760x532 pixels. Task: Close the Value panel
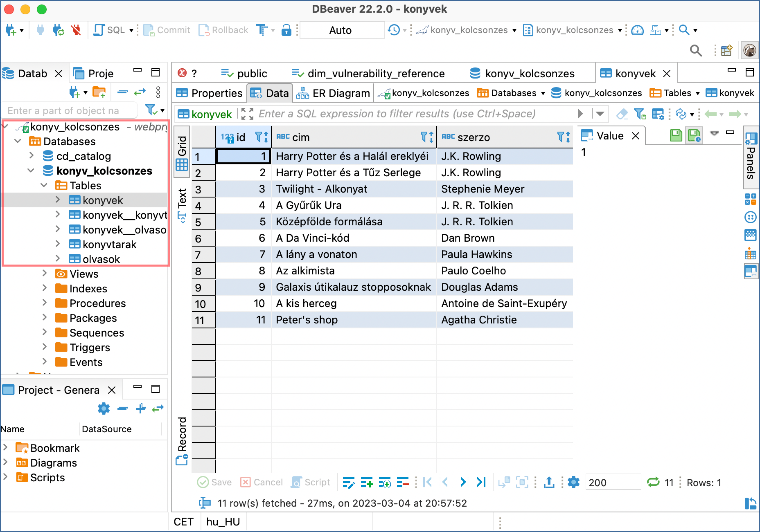[x=636, y=136]
